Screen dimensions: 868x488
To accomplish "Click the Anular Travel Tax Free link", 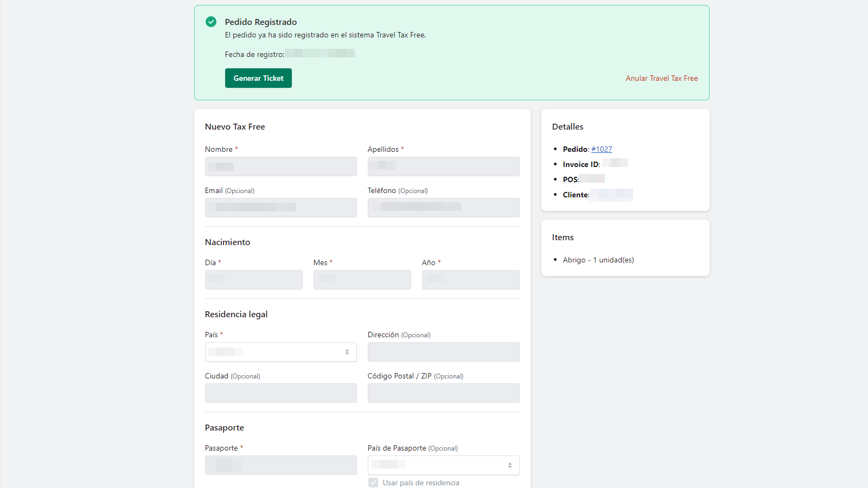I will pyautogui.click(x=662, y=78).
